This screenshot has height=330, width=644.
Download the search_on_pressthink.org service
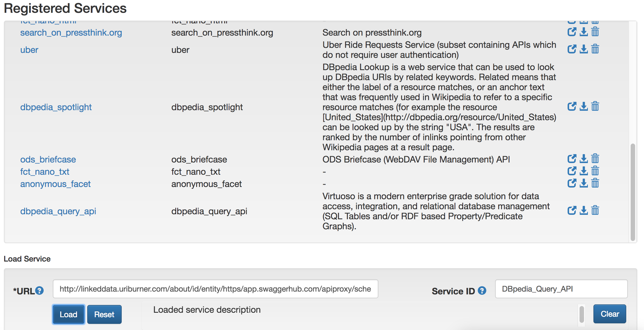click(584, 32)
